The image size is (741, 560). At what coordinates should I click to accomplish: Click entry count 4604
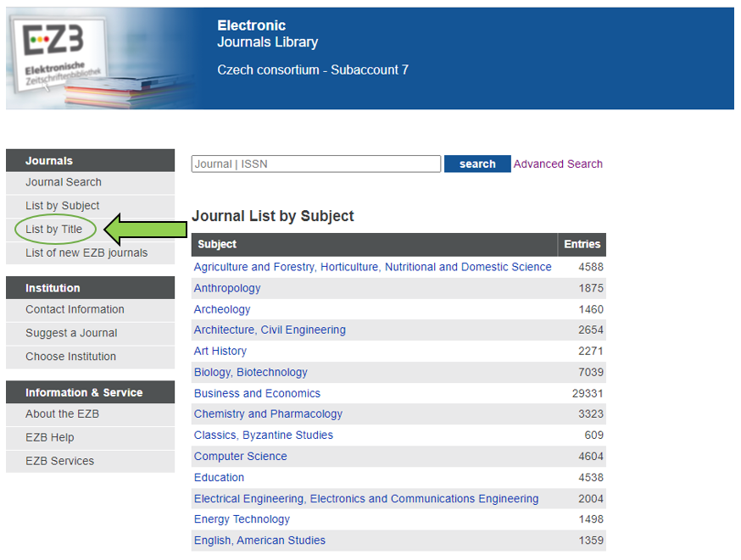[591, 457]
